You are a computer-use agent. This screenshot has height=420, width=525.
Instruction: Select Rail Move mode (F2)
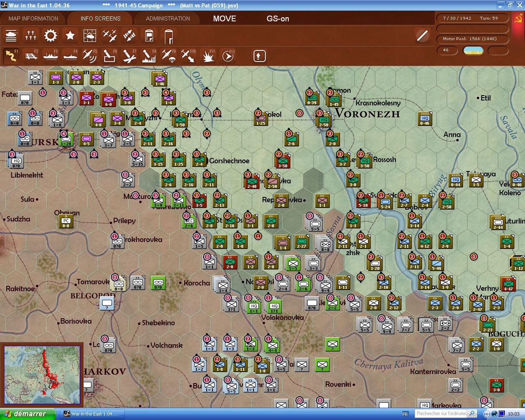(31, 56)
